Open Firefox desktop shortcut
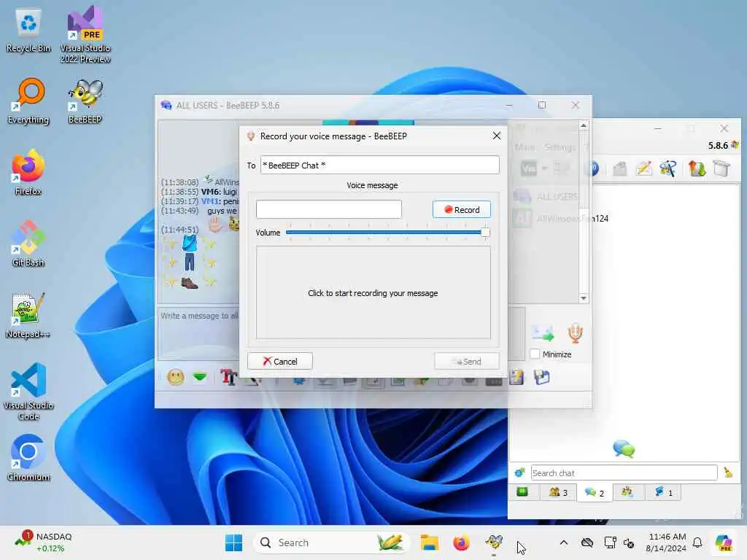The height and width of the screenshot is (560, 747). coord(28,172)
